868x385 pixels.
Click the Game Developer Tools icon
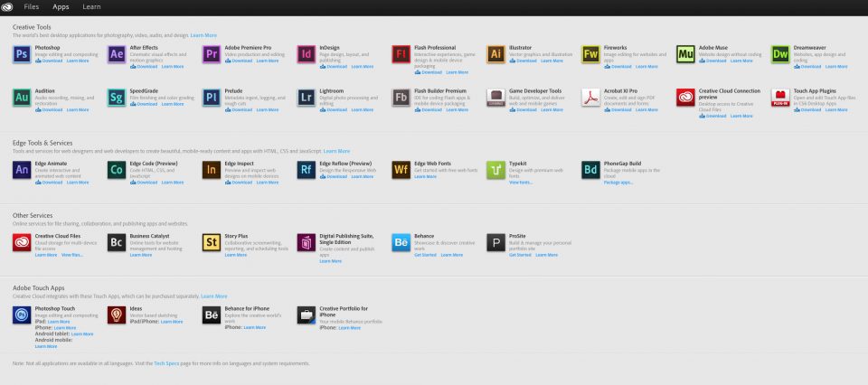click(496, 98)
